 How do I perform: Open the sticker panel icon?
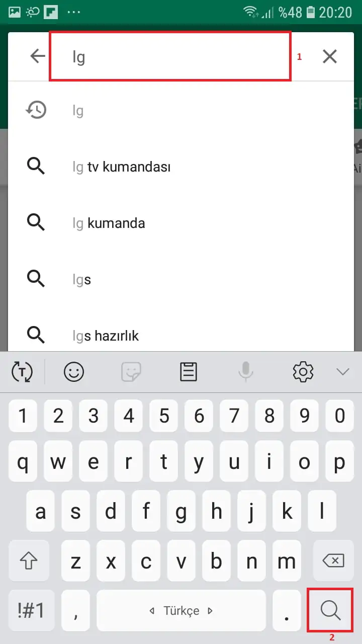point(131,372)
